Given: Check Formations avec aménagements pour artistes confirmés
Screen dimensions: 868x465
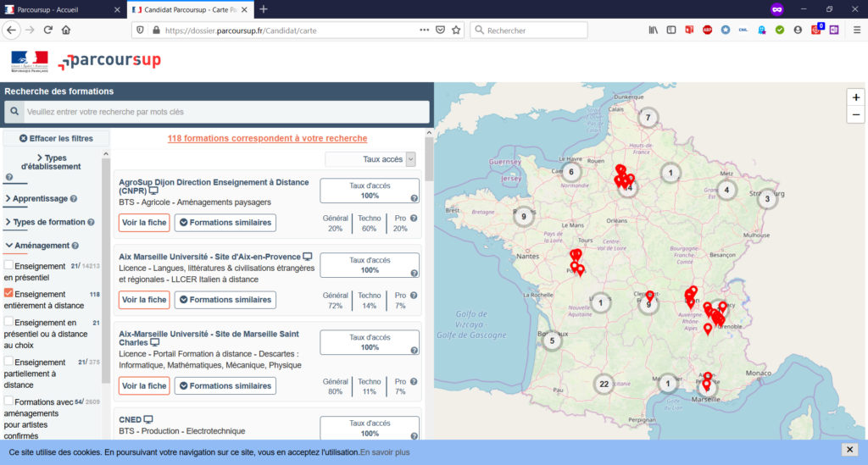Looking at the screenshot, I should coord(8,401).
